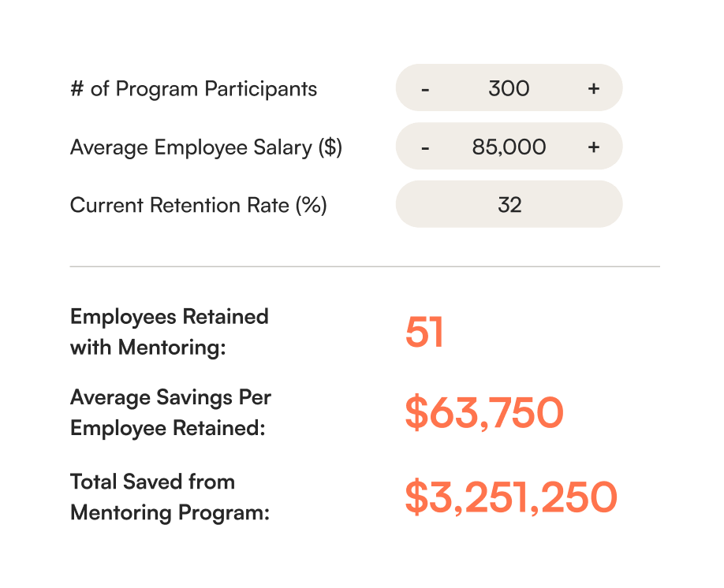Click the minus button for Program Participants
Viewport: 724px width, 588px height.
coord(426,88)
